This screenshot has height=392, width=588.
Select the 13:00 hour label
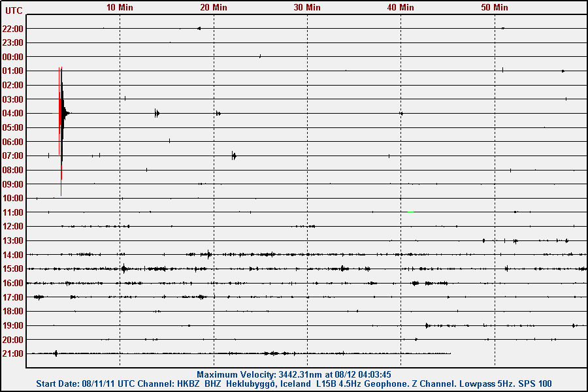13,240
